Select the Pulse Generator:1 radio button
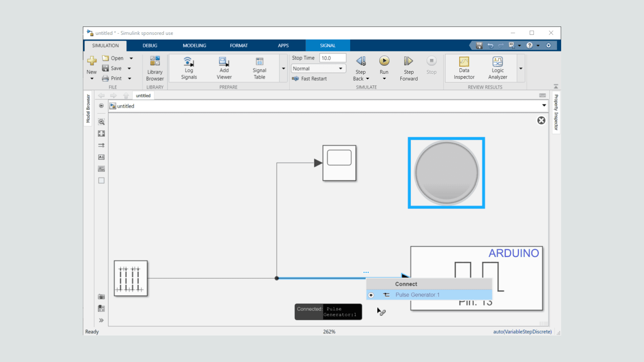 (x=371, y=295)
